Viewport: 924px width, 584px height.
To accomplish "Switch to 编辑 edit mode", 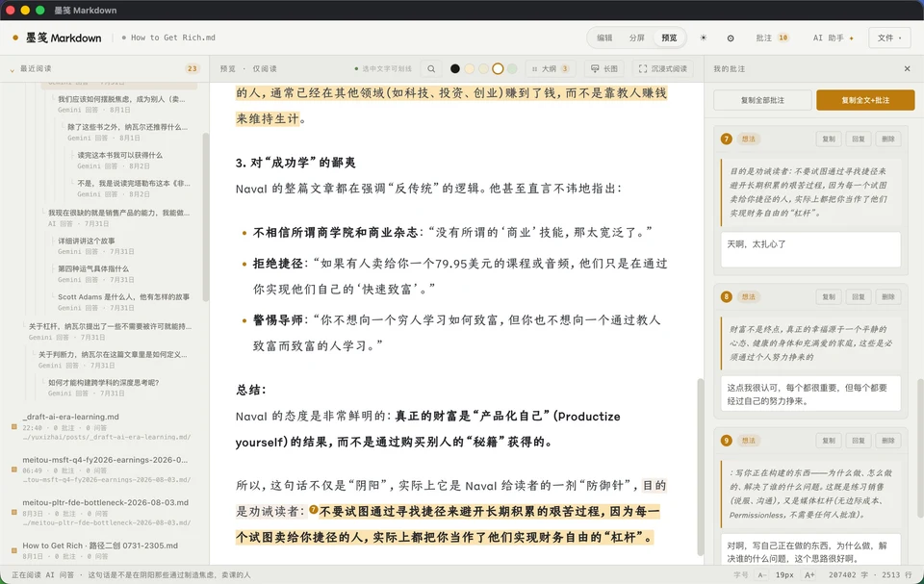I will [x=604, y=38].
